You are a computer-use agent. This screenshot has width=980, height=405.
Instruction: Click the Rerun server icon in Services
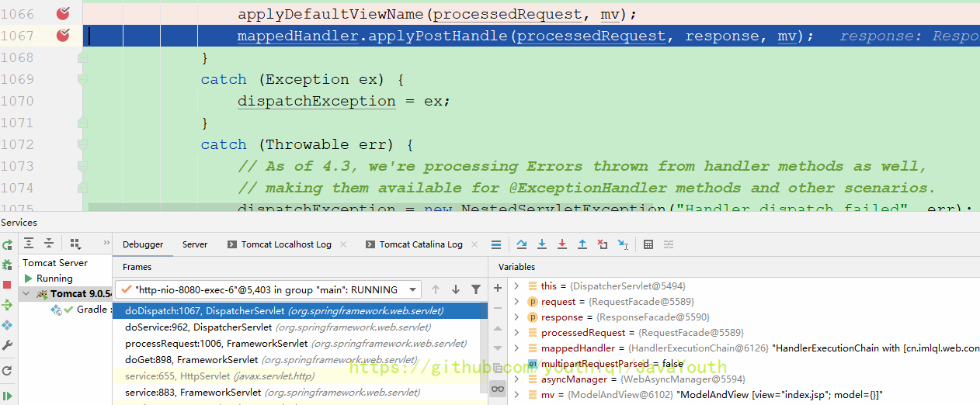tap(7, 244)
